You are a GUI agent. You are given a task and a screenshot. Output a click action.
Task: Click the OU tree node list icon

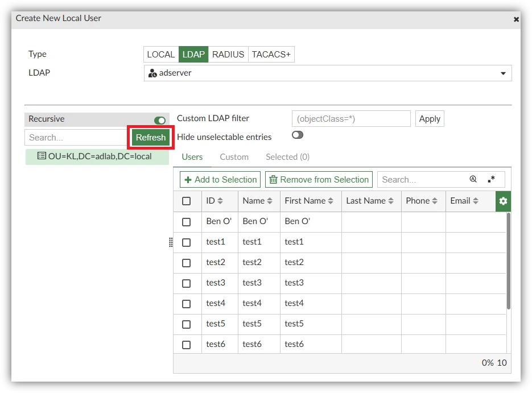pyautogui.click(x=42, y=156)
